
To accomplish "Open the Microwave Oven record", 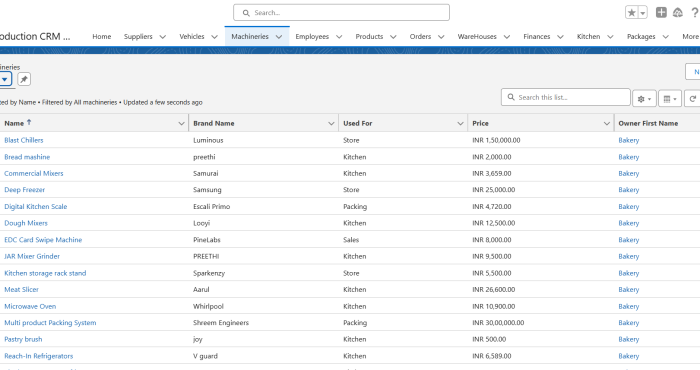I will (x=30, y=306).
